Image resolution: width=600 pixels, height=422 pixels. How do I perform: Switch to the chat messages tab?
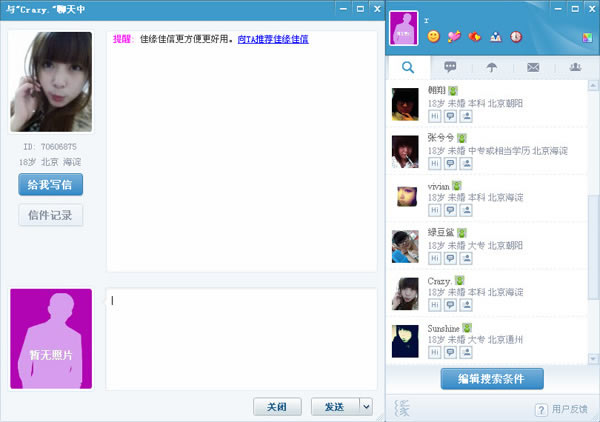click(x=450, y=67)
